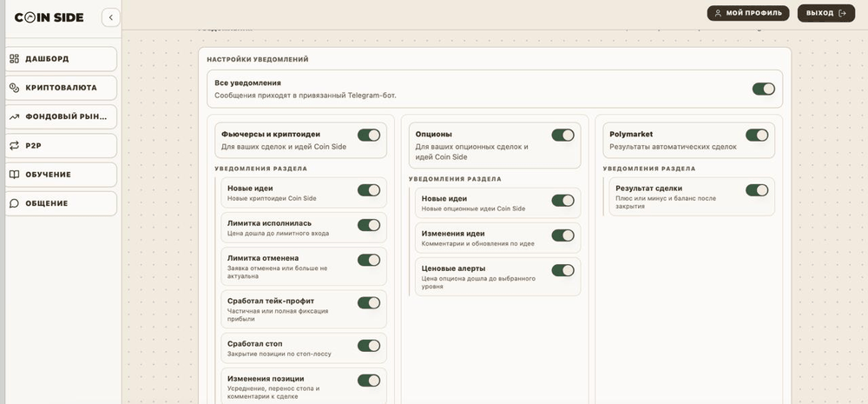
Task: Open the Дашборд section
Action: 61,59
